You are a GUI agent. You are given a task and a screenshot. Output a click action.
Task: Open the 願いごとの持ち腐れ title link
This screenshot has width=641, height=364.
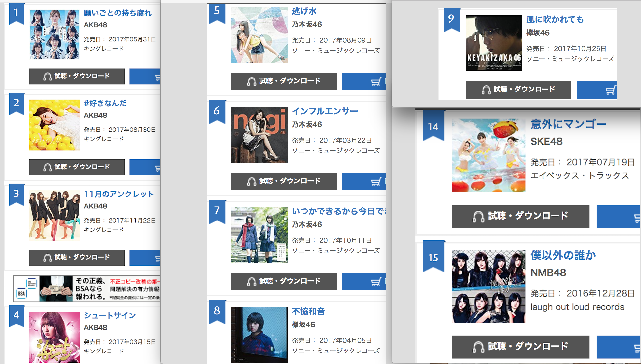pyautogui.click(x=118, y=13)
